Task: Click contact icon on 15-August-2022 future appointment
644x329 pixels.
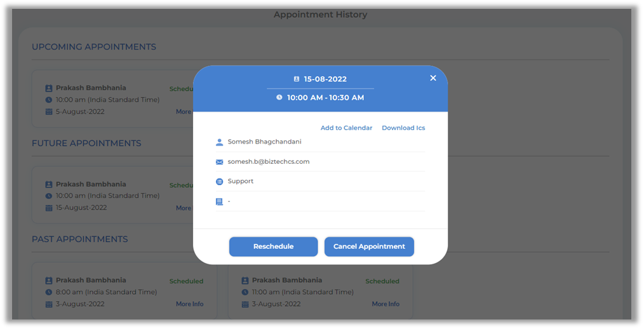Action: (x=49, y=185)
